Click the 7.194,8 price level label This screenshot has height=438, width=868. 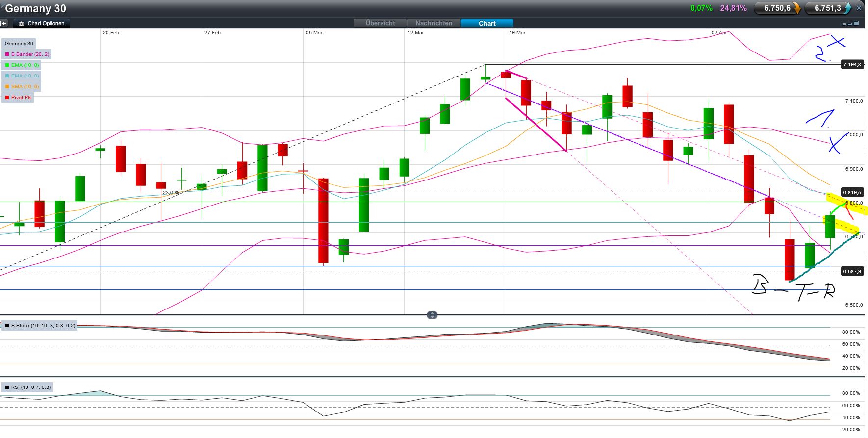852,65
